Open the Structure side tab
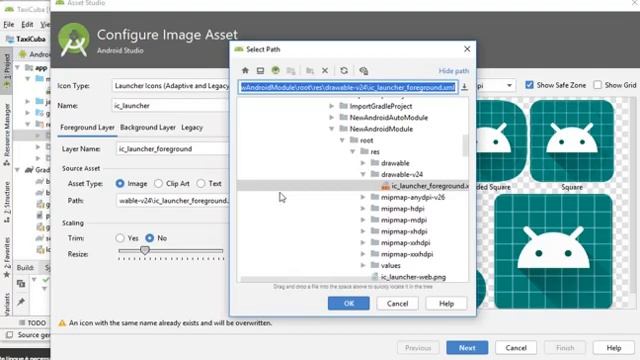 [x=7, y=202]
